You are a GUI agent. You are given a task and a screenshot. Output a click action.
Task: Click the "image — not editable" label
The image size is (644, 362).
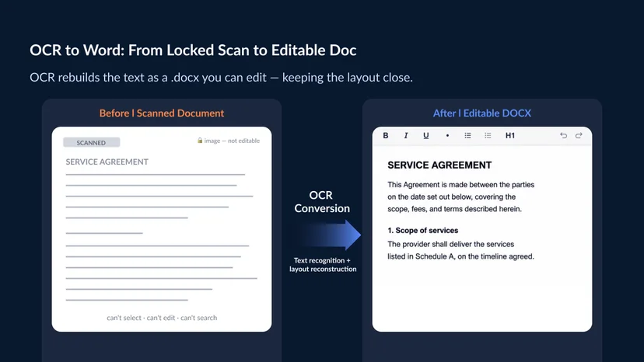click(232, 141)
